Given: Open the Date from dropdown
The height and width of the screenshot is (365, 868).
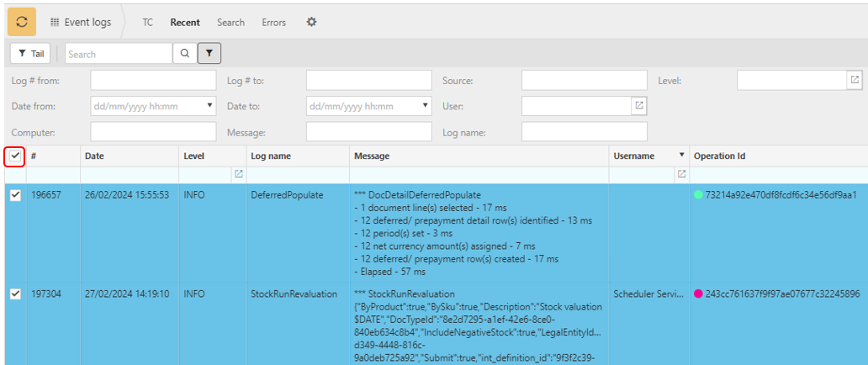Looking at the screenshot, I should [209, 107].
